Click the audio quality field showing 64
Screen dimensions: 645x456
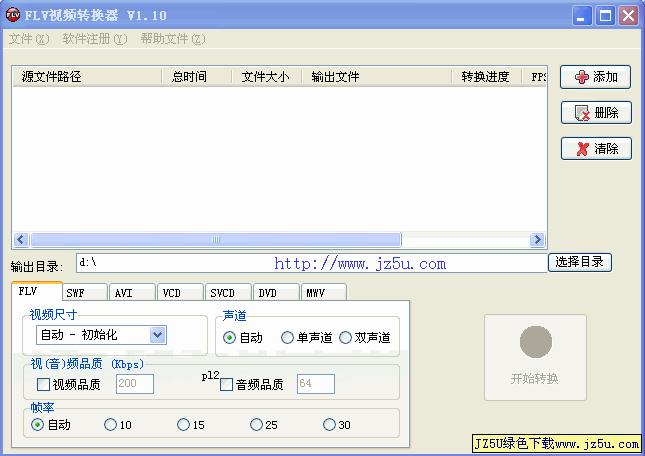coord(316,384)
